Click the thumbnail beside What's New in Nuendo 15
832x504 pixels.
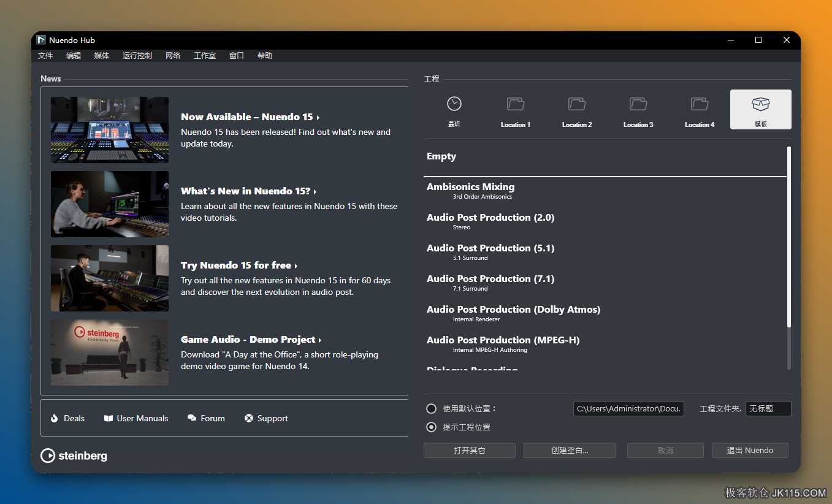110,204
